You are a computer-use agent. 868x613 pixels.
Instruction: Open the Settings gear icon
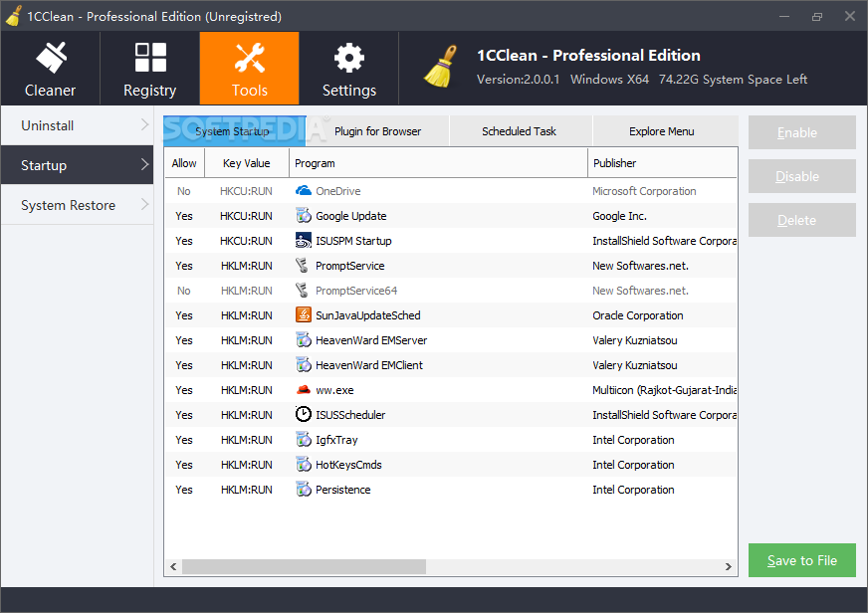coord(349,58)
